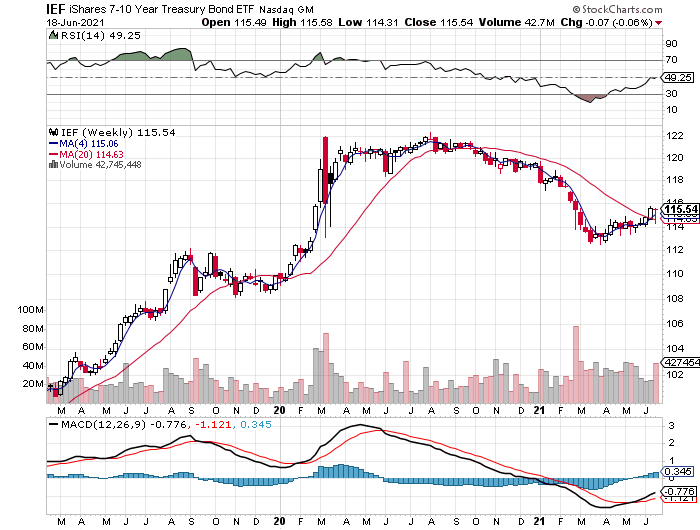Click the 115.54 last price tag
The width and height of the screenshot is (700, 530).
click(x=680, y=209)
